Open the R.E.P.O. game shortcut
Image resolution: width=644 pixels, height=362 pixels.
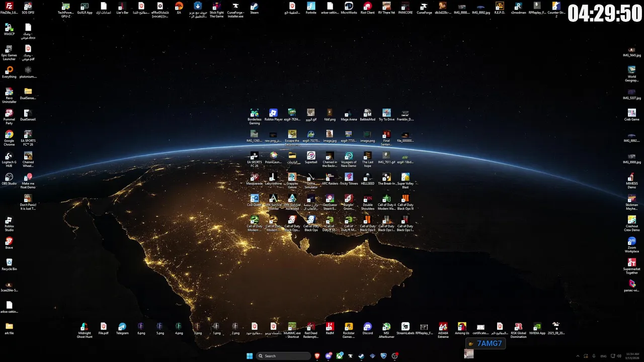tap(500, 8)
